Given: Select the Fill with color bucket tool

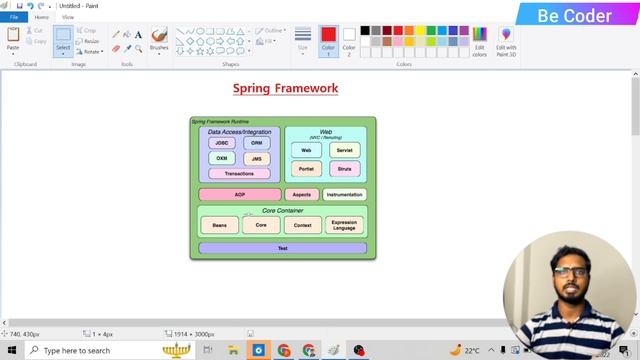Looking at the screenshot, I should coord(127,35).
